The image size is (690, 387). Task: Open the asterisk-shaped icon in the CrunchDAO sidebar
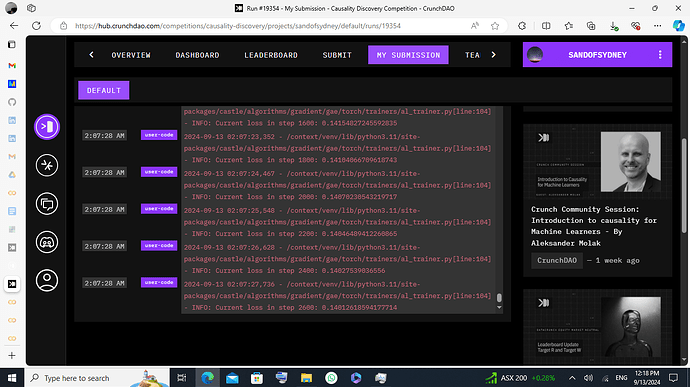point(47,166)
